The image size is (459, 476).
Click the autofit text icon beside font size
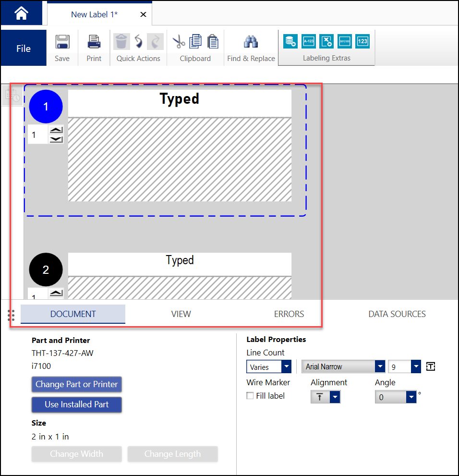[431, 367]
